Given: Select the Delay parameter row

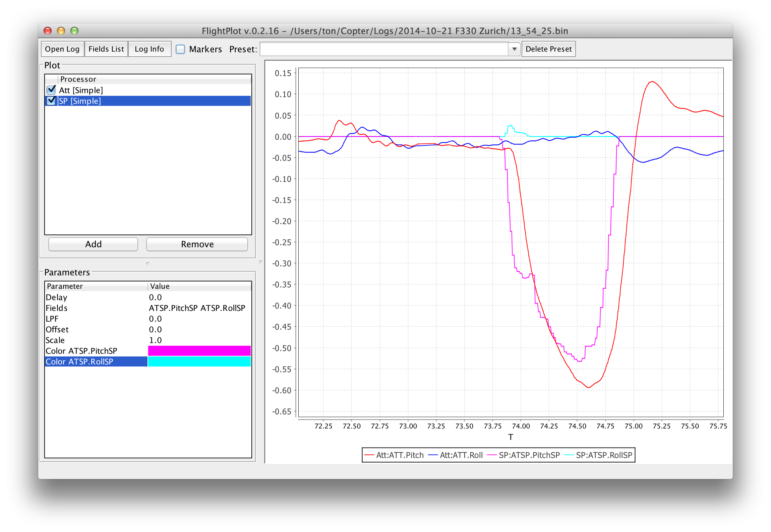Looking at the screenshot, I should click(148, 297).
